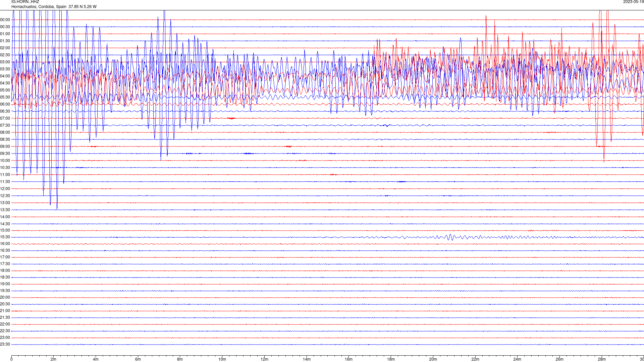
Task: Pick the 02:00 trace label
Action: point(5,48)
